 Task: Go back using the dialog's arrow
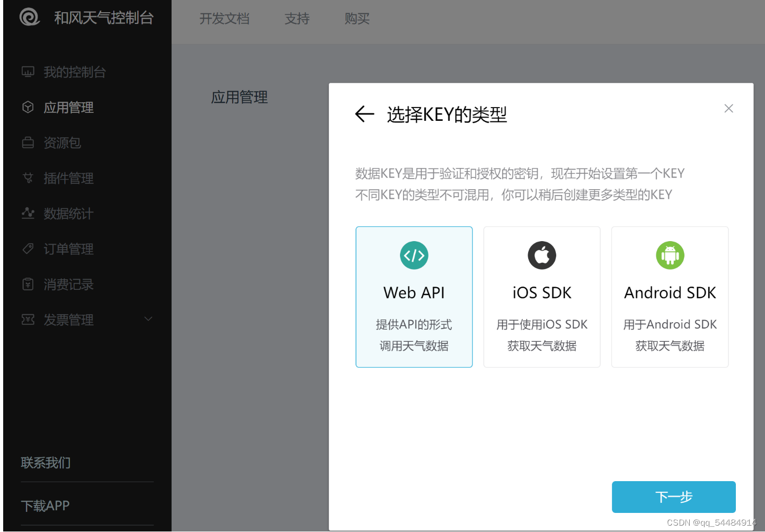(x=364, y=114)
